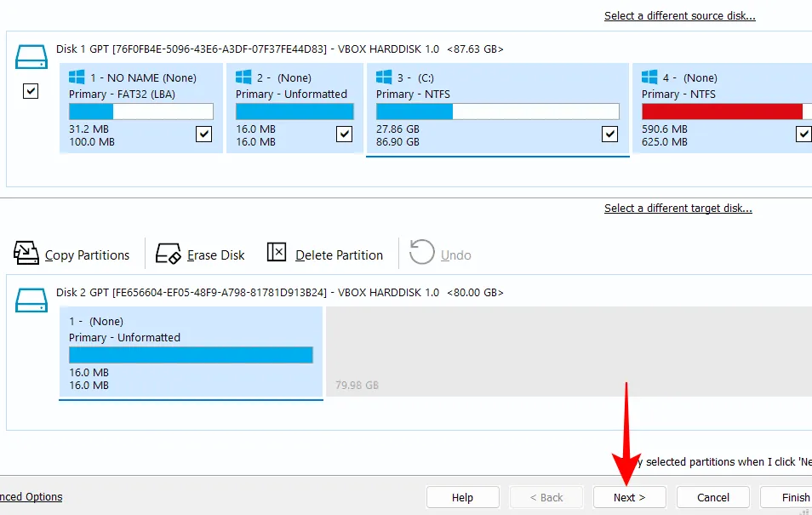Click the source partition 2 full usage bar
The image size is (812, 515).
click(x=294, y=112)
